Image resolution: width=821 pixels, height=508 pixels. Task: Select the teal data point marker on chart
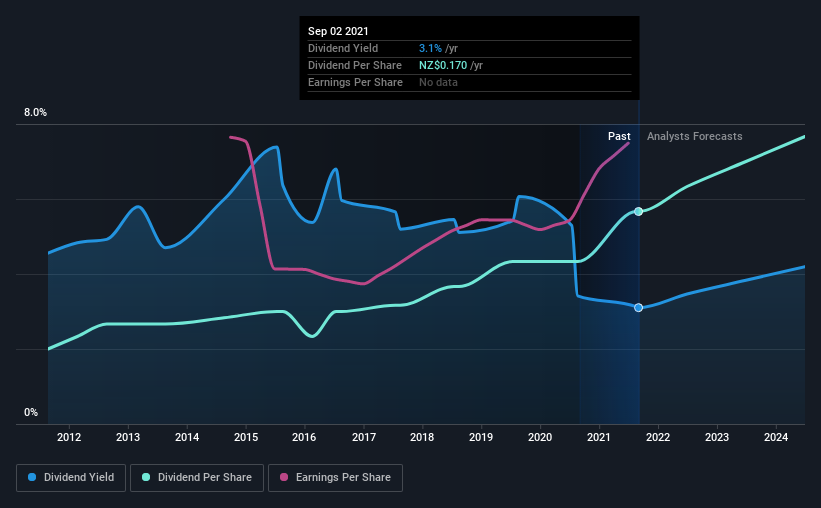click(x=638, y=212)
